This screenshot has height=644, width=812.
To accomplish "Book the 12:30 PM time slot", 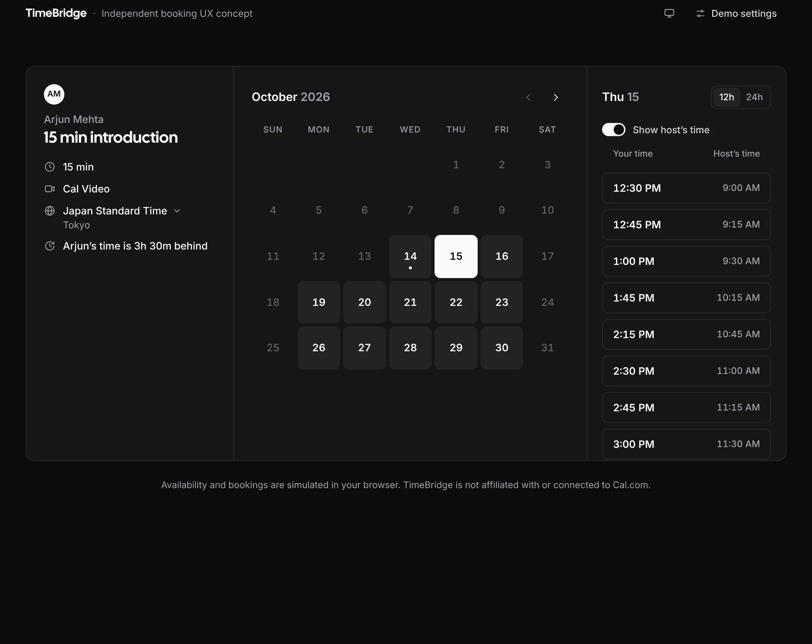I will coord(686,188).
